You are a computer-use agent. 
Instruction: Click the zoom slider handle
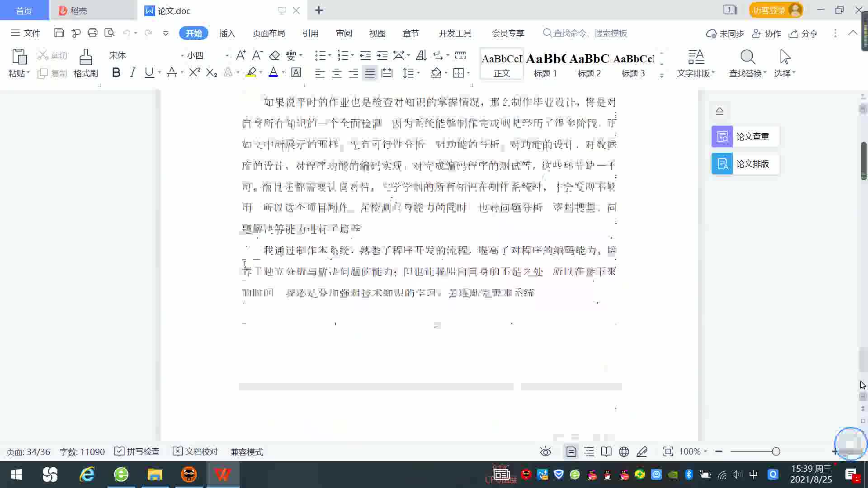[776, 451]
